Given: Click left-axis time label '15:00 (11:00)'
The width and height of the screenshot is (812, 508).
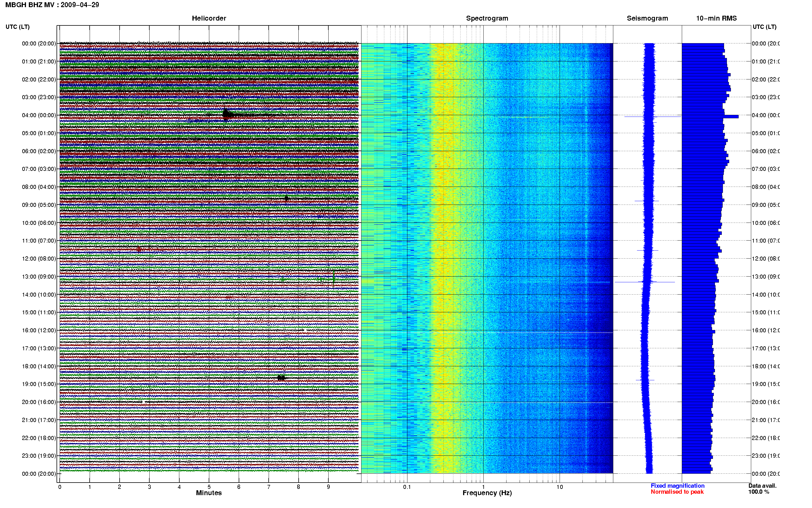Looking at the screenshot, I should tap(39, 313).
